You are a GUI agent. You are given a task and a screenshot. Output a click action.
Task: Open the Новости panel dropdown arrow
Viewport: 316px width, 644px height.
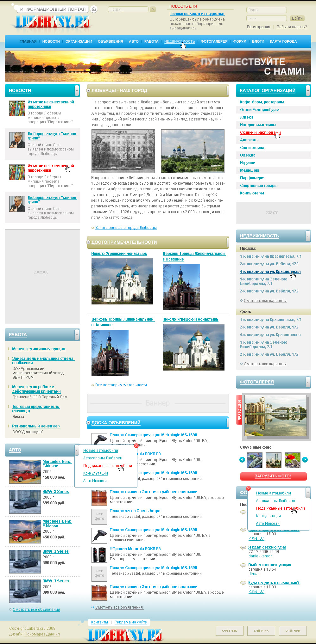77,91
